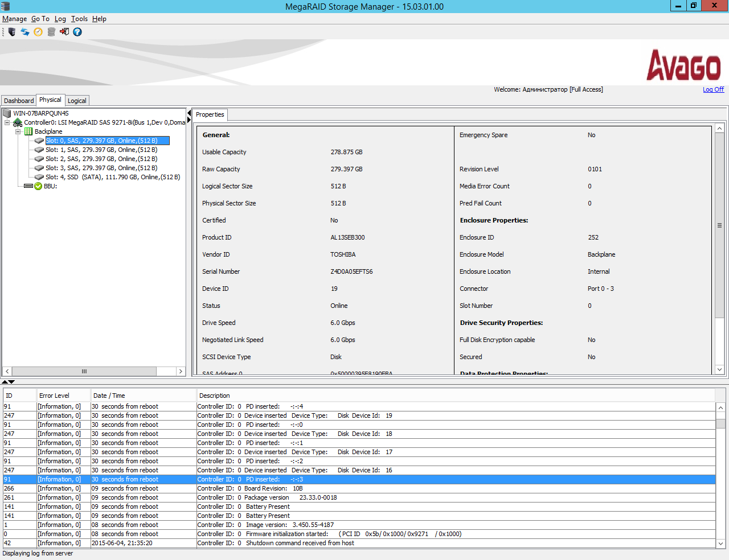Select WIN-07BARPQUN4S host node
The image size is (729, 560).
tap(41, 113)
